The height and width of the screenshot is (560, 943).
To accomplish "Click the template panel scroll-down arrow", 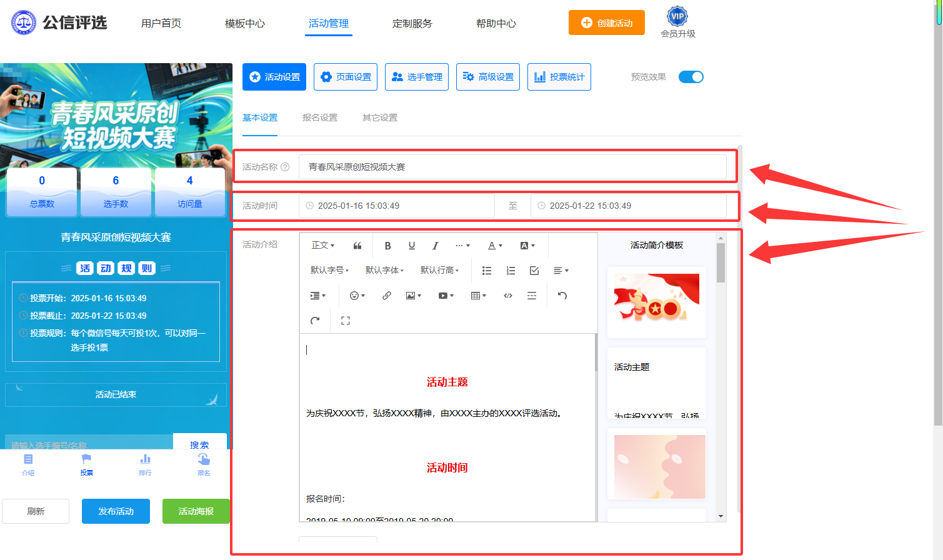I will (721, 516).
